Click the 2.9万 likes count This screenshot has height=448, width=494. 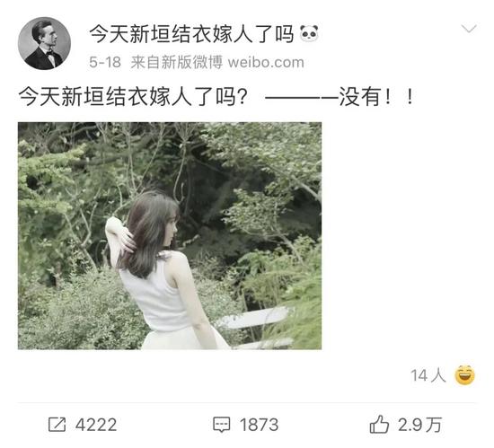pyautogui.click(x=419, y=425)
